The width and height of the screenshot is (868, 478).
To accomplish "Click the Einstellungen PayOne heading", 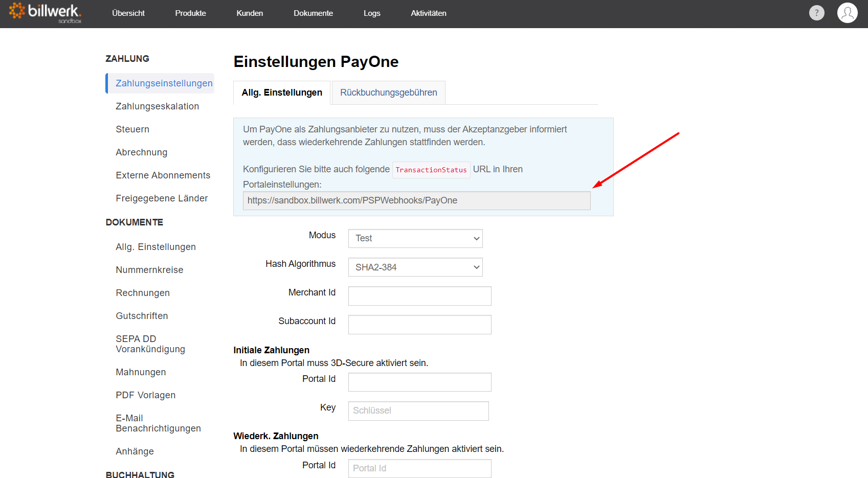I will [x=316, y=61].
